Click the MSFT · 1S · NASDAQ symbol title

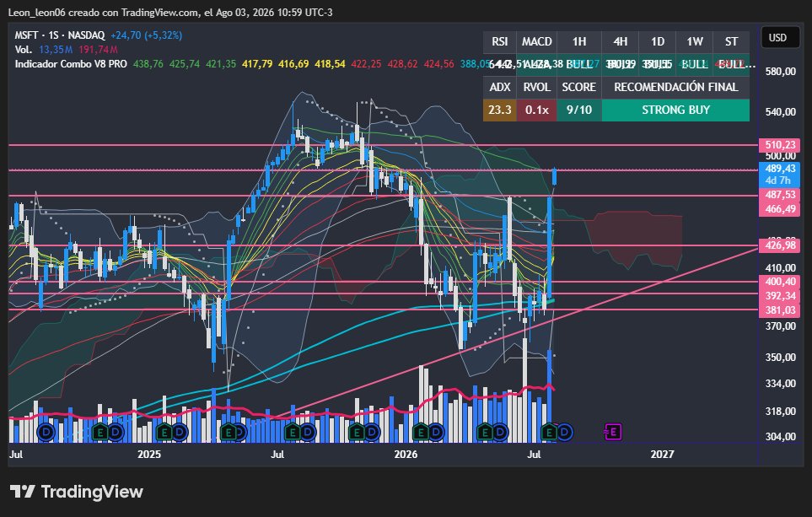point(60,35)
